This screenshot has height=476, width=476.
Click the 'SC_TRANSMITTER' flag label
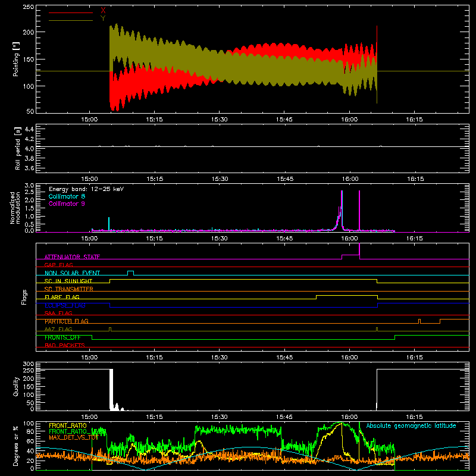tap(68, 289)
